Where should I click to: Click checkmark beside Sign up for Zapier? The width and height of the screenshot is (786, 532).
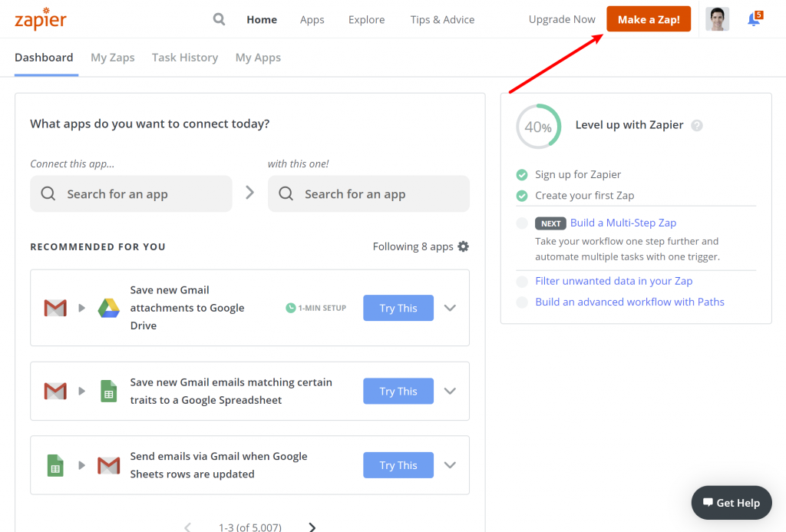click(522, 174)
